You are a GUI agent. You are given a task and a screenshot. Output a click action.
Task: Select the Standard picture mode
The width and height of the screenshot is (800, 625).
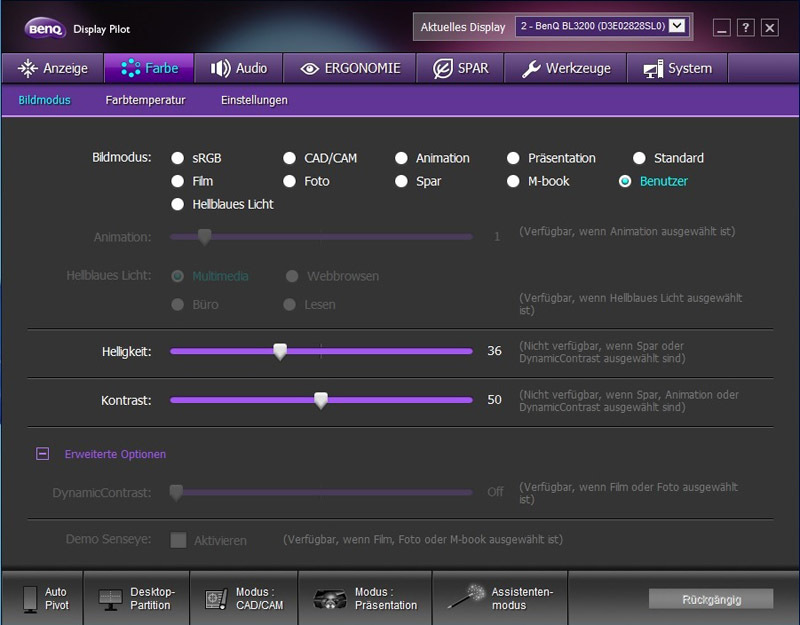click(639, 158)
